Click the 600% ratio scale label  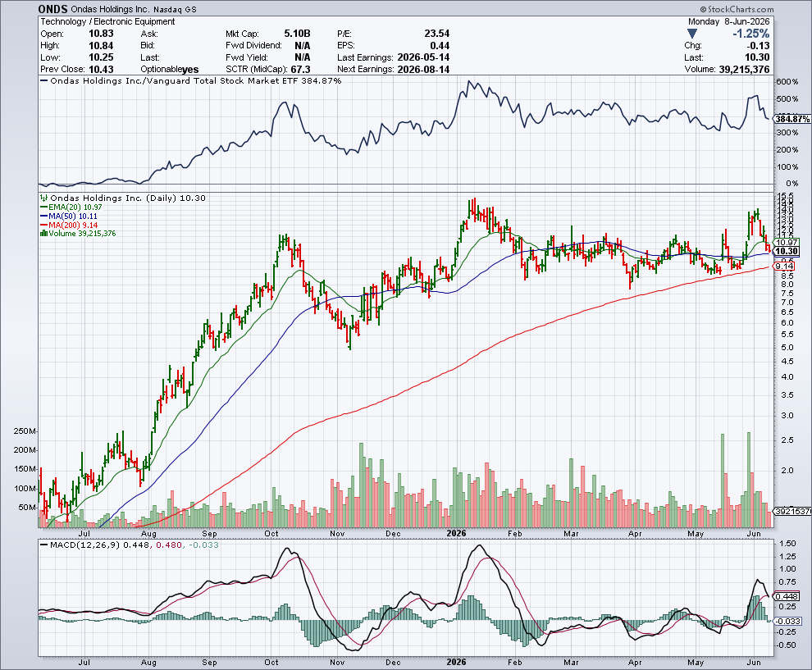pos(787,82)
